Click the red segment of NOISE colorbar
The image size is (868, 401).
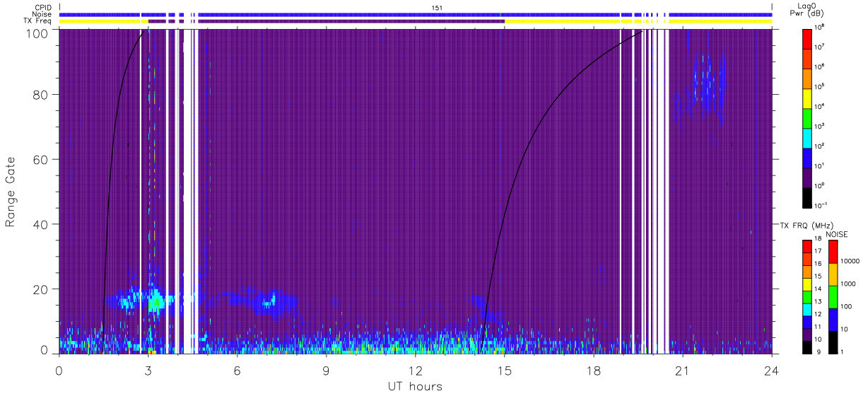[x=833, y=251]
